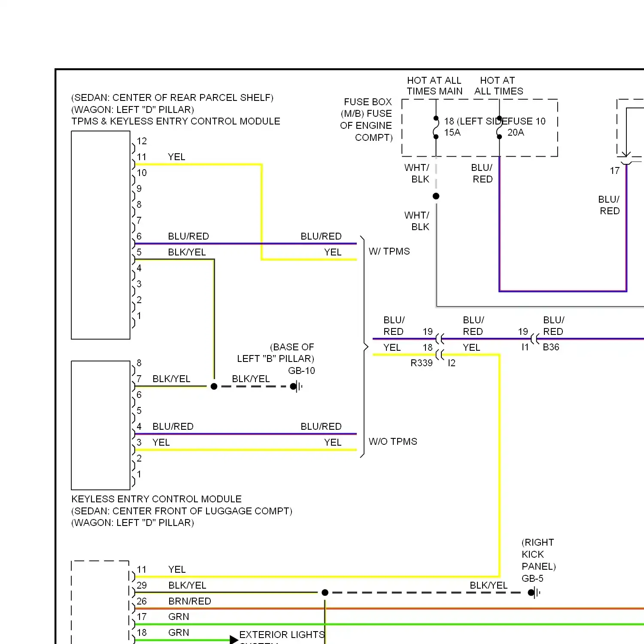
Task: Click the 'BRN/RED' wire label
Action: point(189,601)
